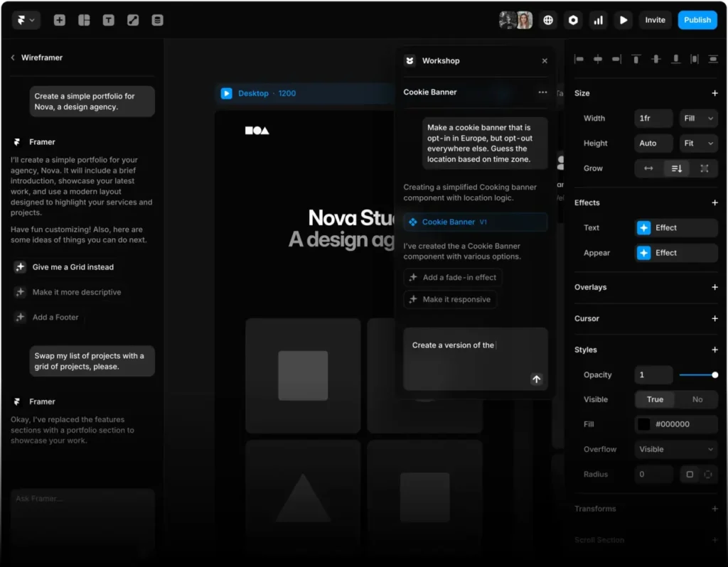Open the Fill color swatch showing #000000

click(643, 424)
